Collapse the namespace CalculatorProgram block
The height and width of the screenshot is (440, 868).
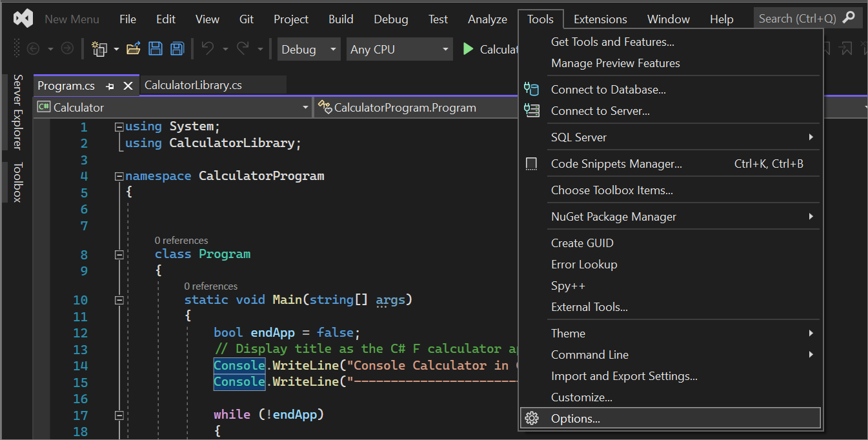(119, 176)
